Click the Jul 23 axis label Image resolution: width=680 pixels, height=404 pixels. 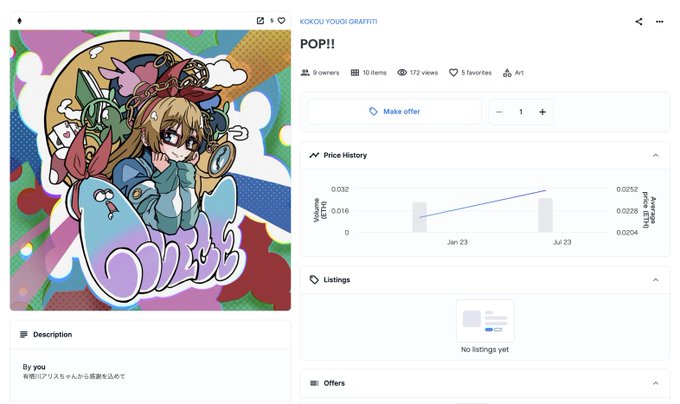pyautogui.click(x=562, y=242)
